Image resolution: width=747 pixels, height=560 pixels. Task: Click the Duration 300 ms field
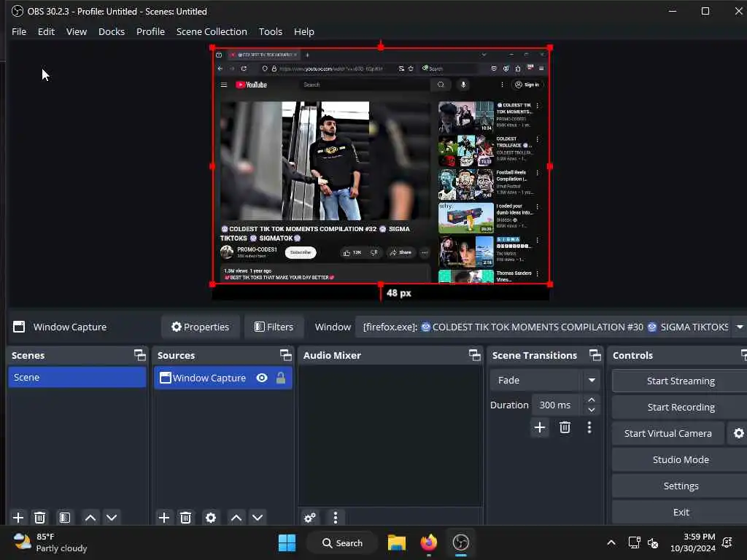[556, 405]
